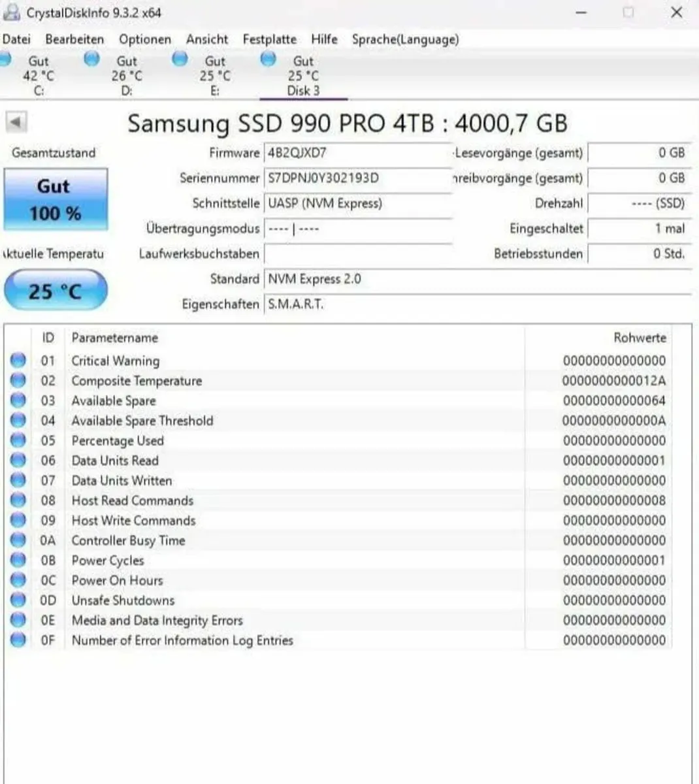Switch to drive D: tab at 26 °C
The width and height of the screenshot is (699, 784).
(126, 75)
